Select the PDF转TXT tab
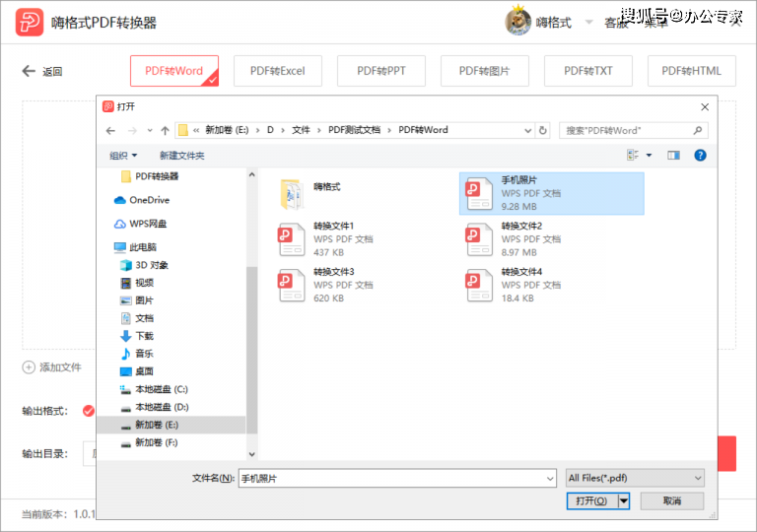The height and width of the screenshot is (532, 757). (x=588, y=71)
